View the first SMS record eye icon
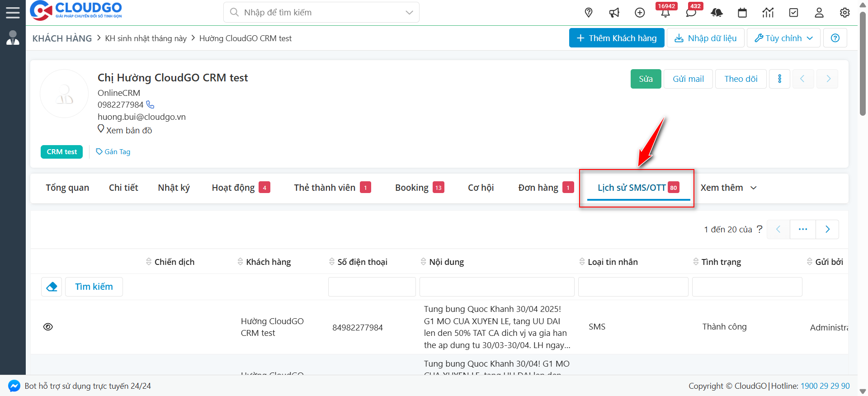 click(x=48, y=327)
